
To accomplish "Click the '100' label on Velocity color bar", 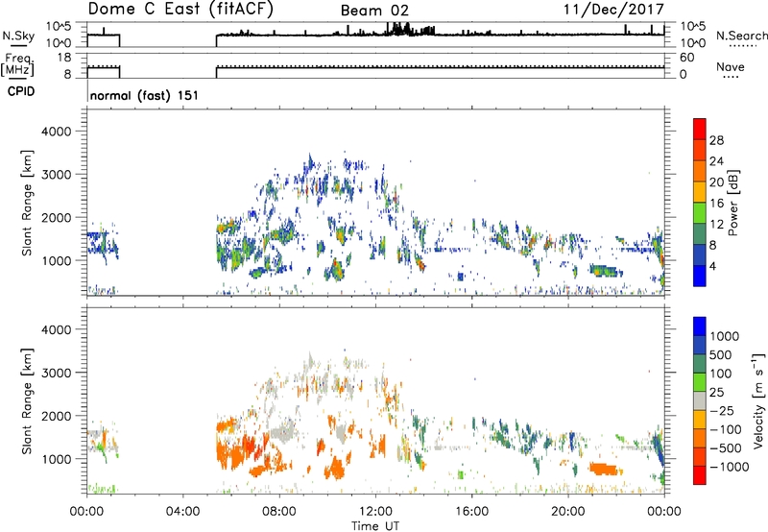I will point(720,374).
